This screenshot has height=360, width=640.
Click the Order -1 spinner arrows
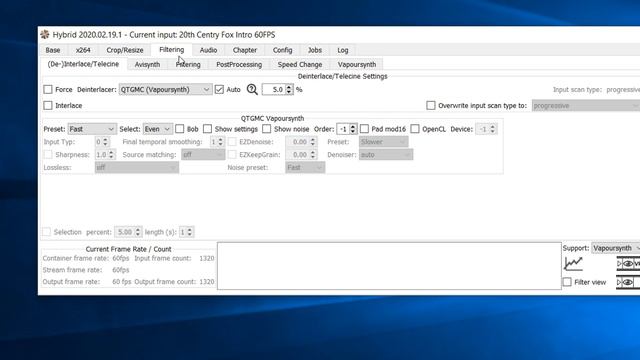(353, 129)
